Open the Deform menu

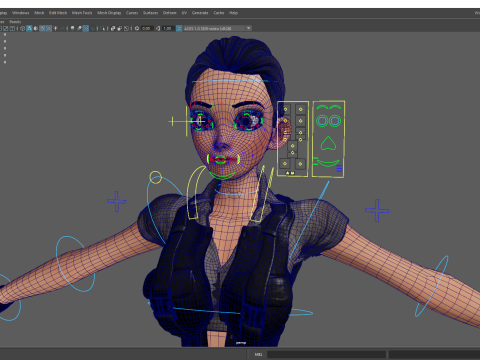(x=169, y=13)
